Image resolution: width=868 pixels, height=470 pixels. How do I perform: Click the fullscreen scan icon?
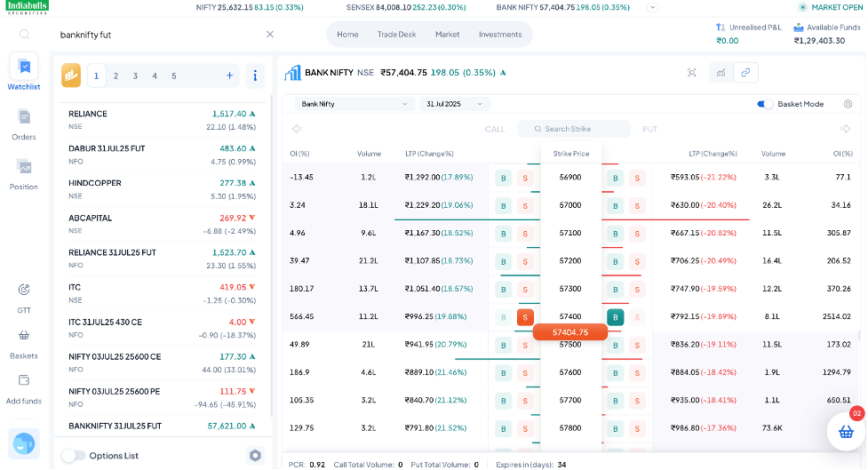pyautogui.click(x=691, y=73)
